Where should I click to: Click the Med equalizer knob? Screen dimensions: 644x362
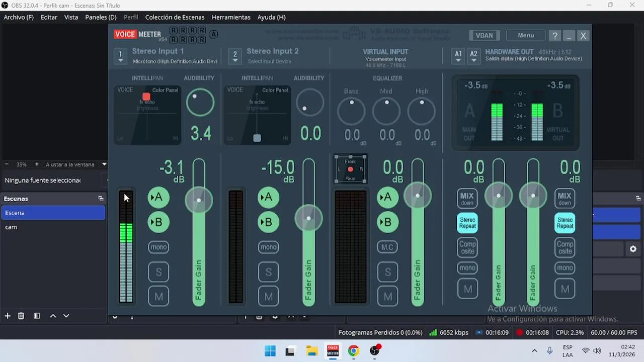click(386, 111)
